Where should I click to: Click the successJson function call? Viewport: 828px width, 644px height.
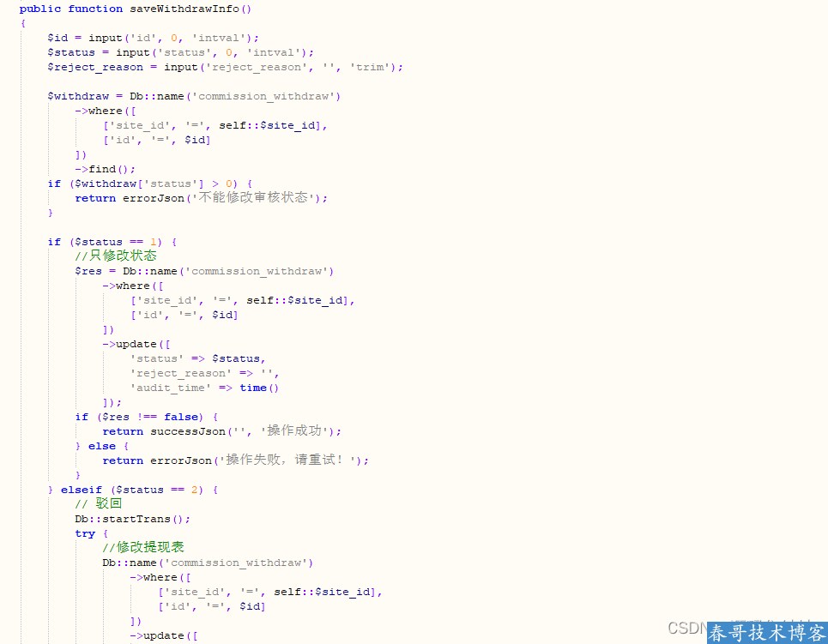point(188,432)
